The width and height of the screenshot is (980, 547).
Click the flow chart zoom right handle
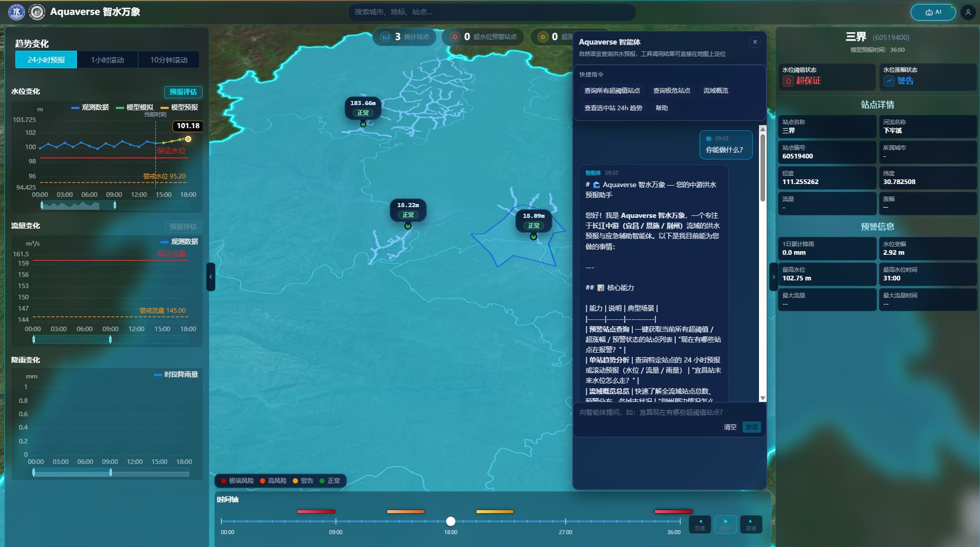tap(110, 339)
